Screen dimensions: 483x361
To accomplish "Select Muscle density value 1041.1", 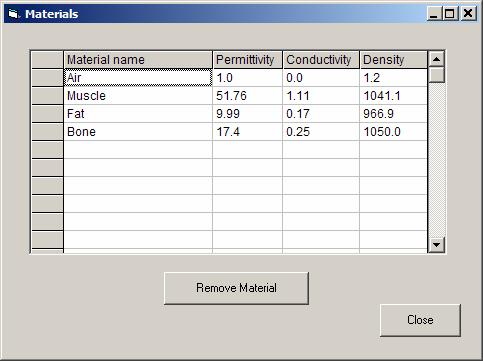I will pyautogui.click(x=394, y=96).
